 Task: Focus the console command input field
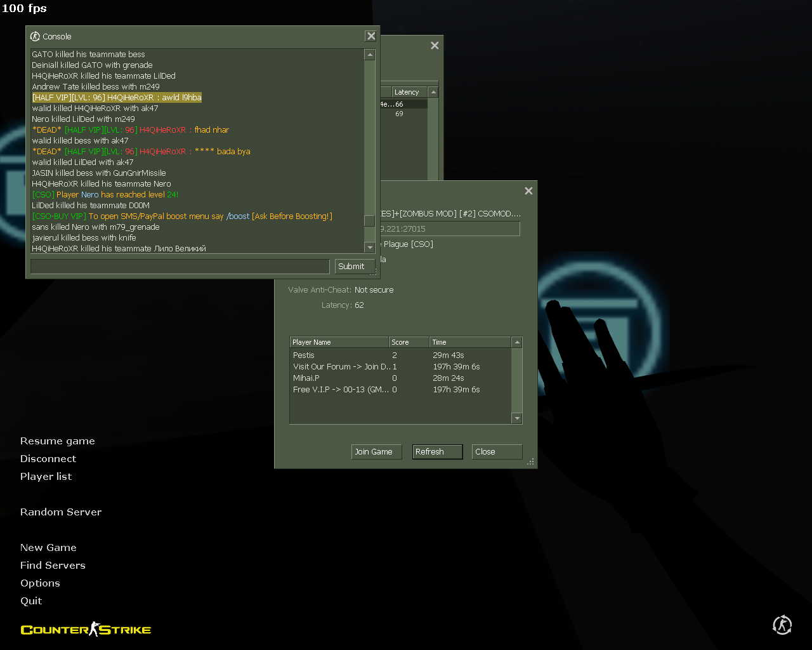coord(180,267)
